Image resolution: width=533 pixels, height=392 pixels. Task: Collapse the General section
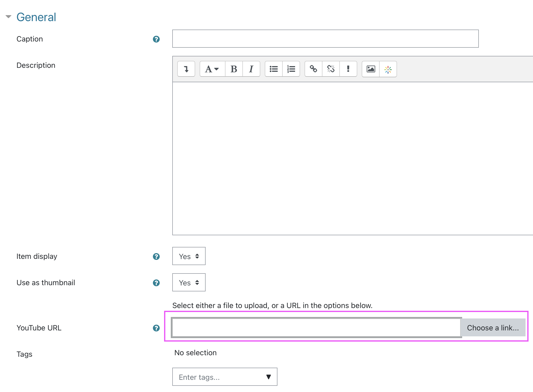pyautogui.click(x=9, y=17)
